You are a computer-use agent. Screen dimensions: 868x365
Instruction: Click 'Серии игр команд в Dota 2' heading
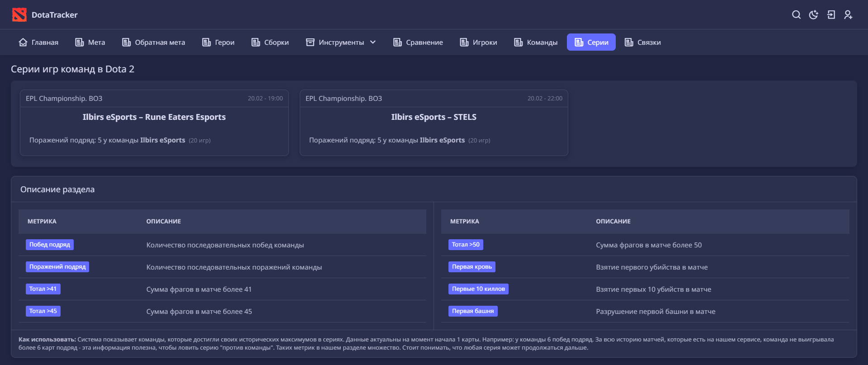tap(73, 69)
